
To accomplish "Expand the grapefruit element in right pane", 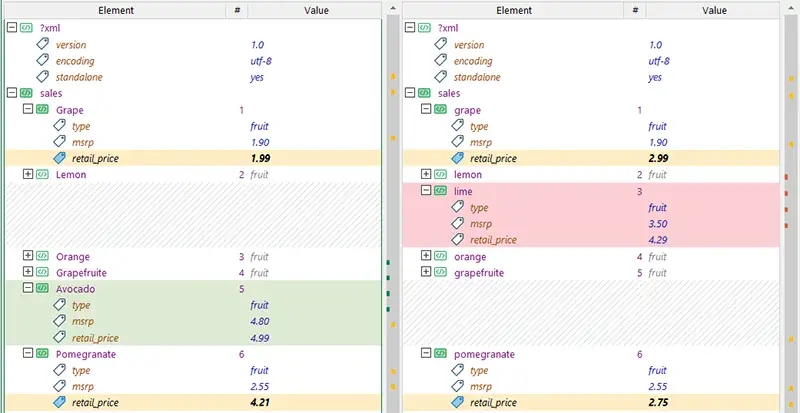I will pyautogui.click(x=426, y=272).
